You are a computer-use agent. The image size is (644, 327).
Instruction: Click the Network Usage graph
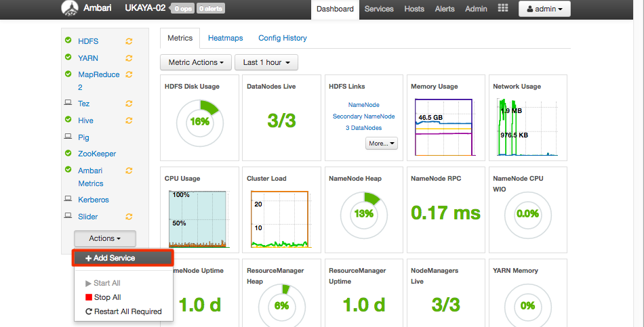527,127
